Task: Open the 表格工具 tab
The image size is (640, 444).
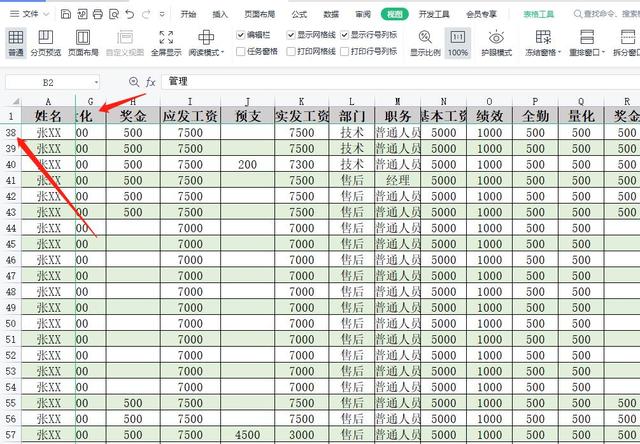Action: (x=539, y=14)
